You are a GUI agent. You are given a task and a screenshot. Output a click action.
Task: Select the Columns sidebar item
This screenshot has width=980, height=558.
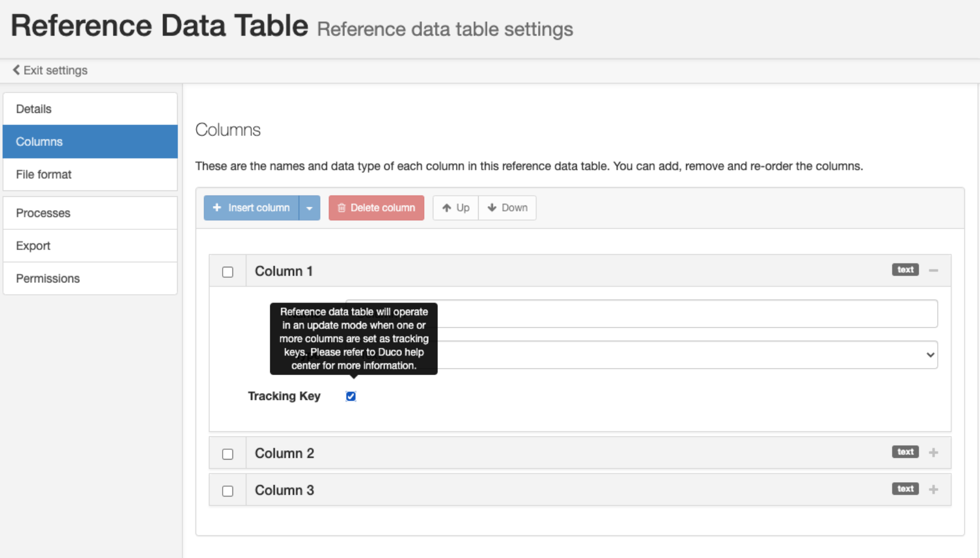90,142
